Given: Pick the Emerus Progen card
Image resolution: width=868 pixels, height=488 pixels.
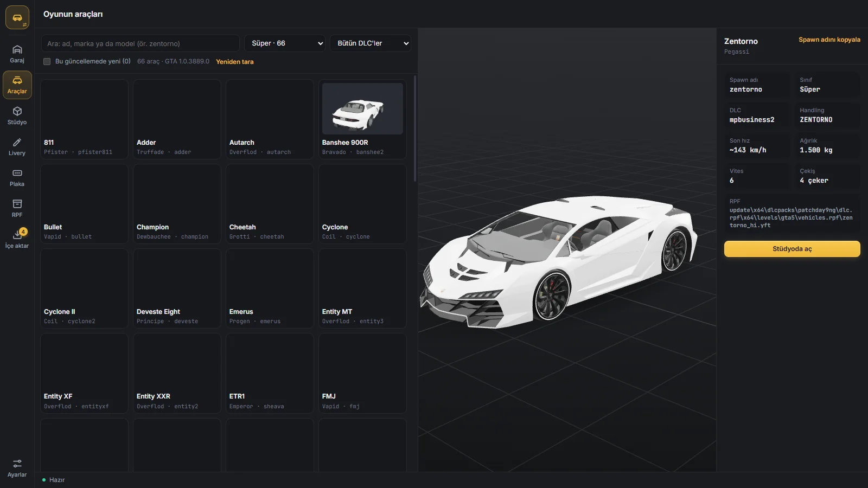Looking at the screenshot, I should point(270,288).
